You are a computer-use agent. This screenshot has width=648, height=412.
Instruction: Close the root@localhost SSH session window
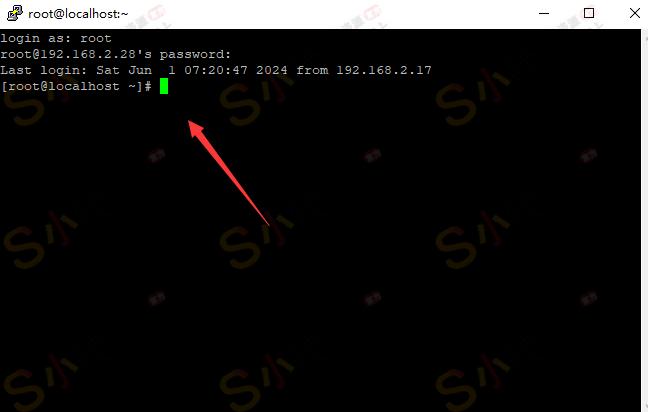[x=635, y=13]
